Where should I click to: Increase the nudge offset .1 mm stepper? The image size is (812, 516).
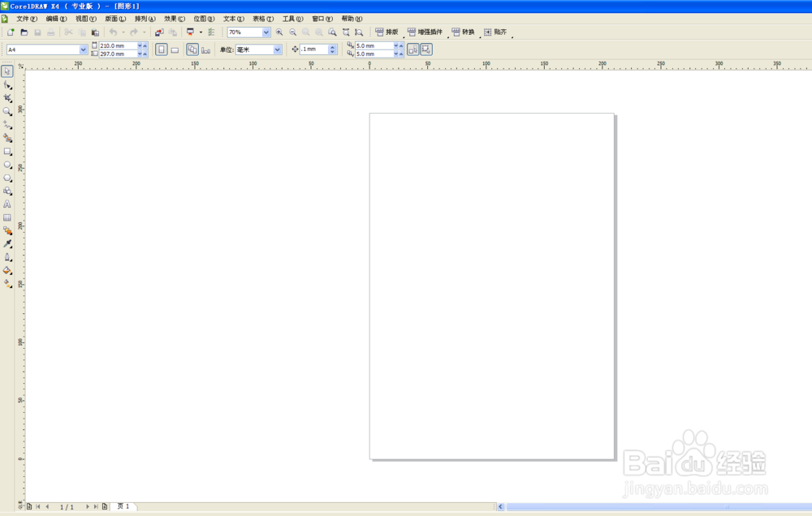pyautogui.click(x=332, y=47)
